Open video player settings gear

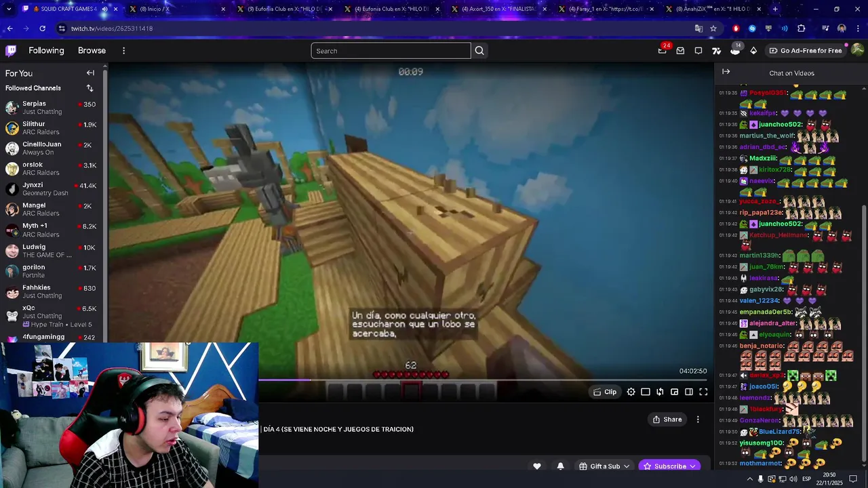(x=631, y=392)
